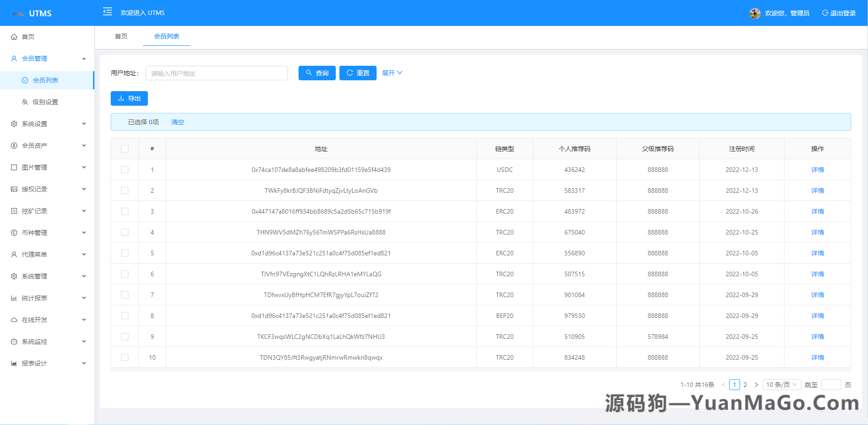Expand the 展开 filter options
868x425 pixels.
pos(391,73)
